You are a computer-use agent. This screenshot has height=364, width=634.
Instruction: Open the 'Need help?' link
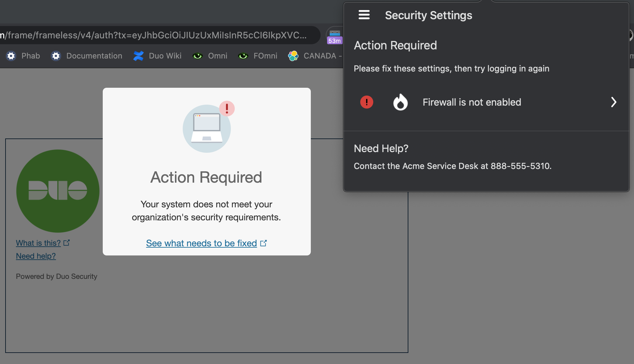coord(36,256)
